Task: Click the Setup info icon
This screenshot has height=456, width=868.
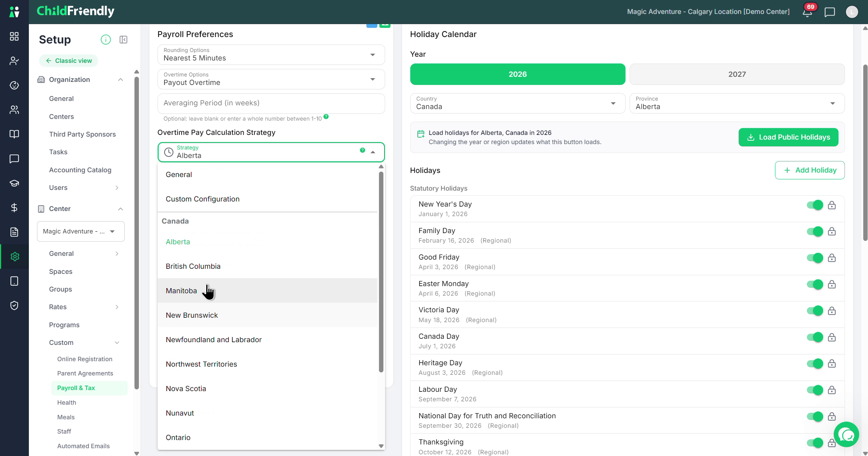Action: pyautogui.click(x=106, y=40)
